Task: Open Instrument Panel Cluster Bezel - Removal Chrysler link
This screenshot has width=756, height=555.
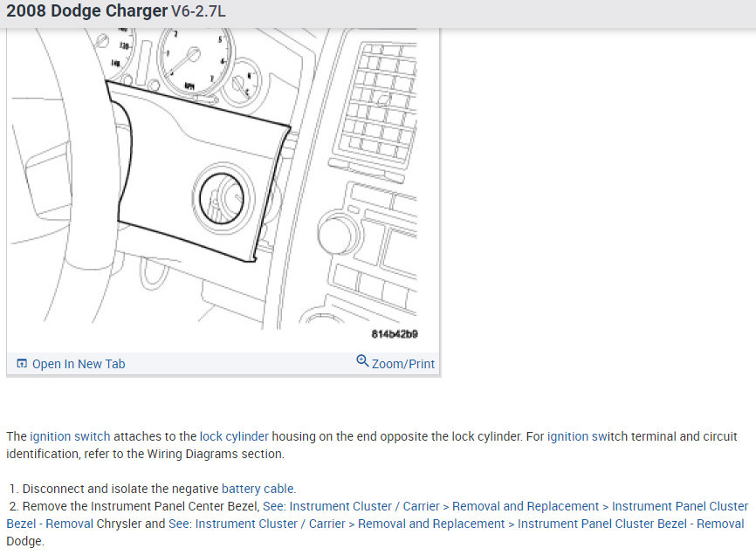Action: (377, 515)
